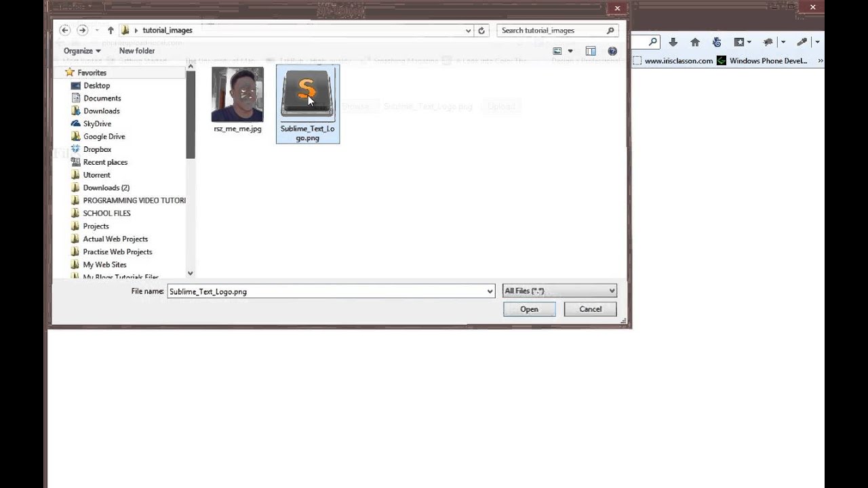Click the Firebug bug icon in browser toolbar

pos(768,42)
